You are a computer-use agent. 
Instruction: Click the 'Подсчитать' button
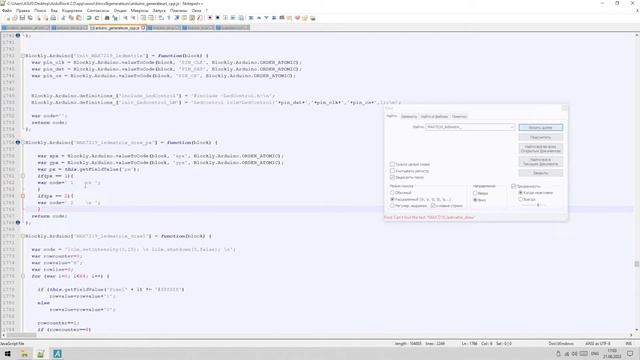click(540, 137)
